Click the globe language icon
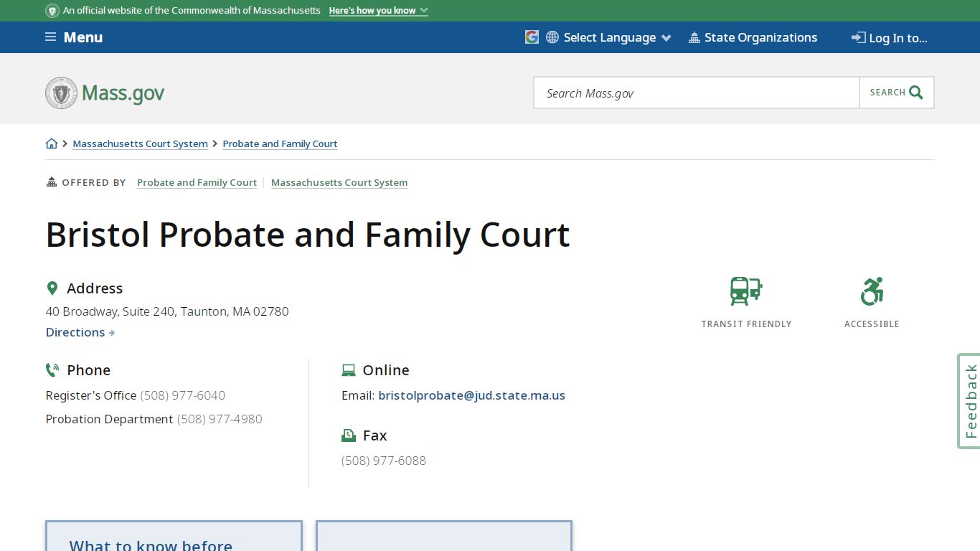980x551 pixels. tap(552, 37)
